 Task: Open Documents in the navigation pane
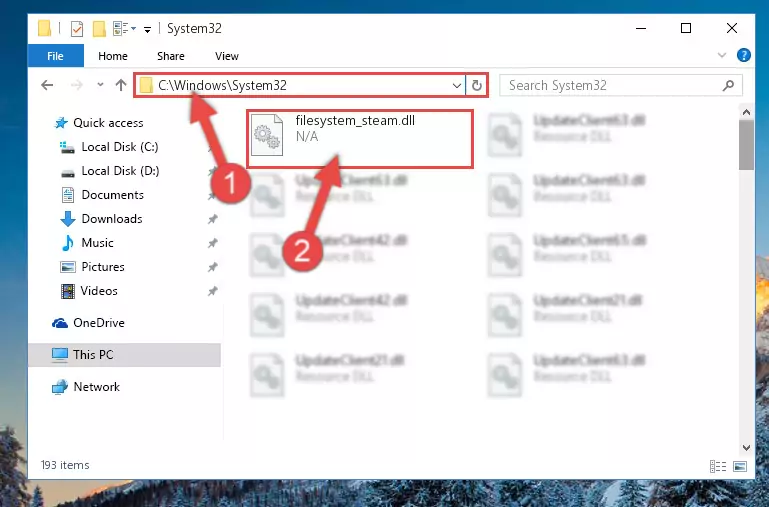[112, 195]
